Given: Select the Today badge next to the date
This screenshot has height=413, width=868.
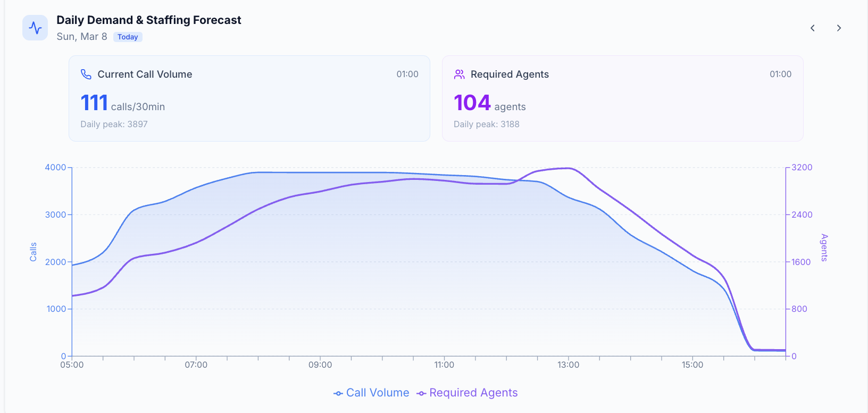Looking at the screenshot, I should 127,37.
